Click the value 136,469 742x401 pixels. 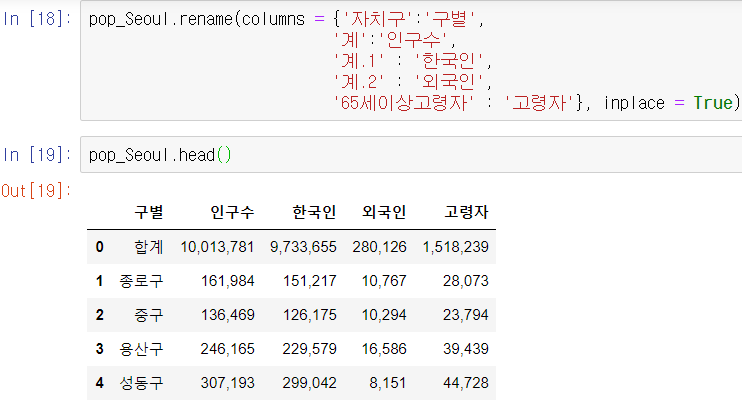point(228,315)
